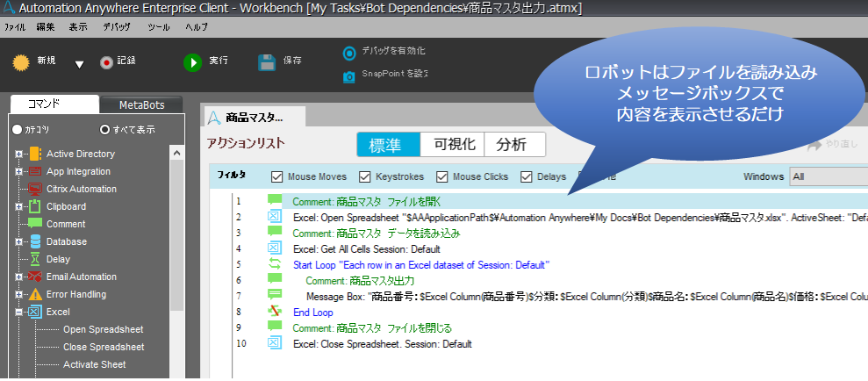
Task: Open the Windows filter dropdown showing All
Action: click(x=829, y=176)
